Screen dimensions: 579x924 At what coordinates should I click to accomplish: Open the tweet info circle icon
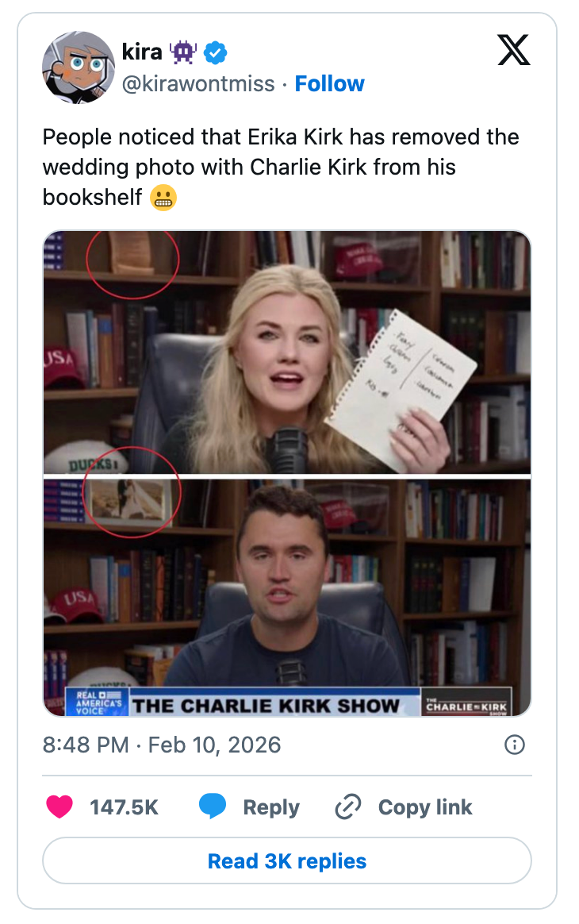click(514, 745)
